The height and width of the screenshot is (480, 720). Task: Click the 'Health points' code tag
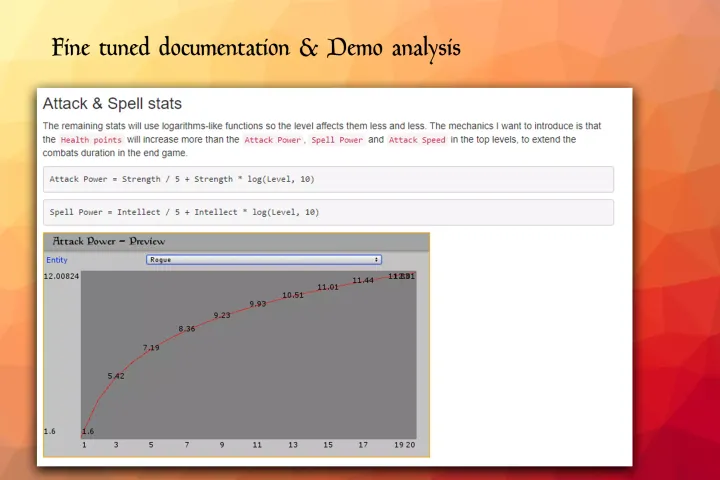[x=91, y=140]
